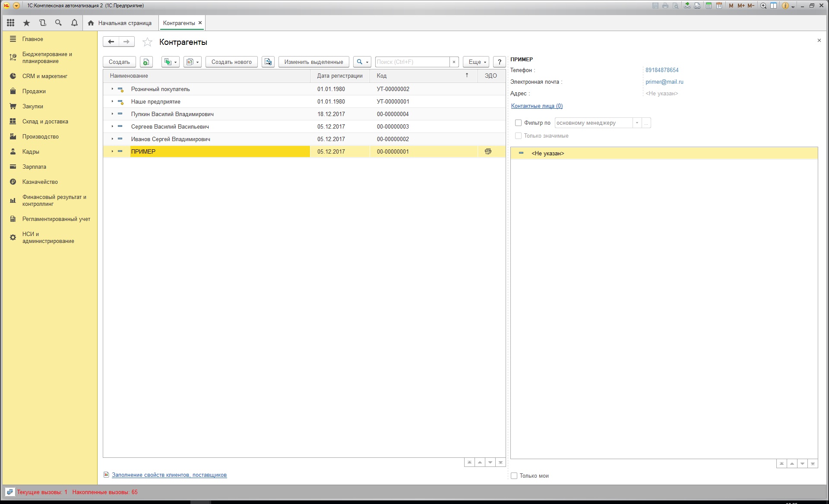Open the Продажи section
The width and height of the screenshot is (829, 504).
34,91
